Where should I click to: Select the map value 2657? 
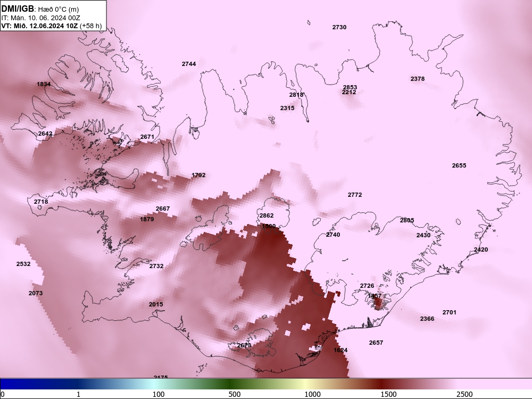[376, 343]
